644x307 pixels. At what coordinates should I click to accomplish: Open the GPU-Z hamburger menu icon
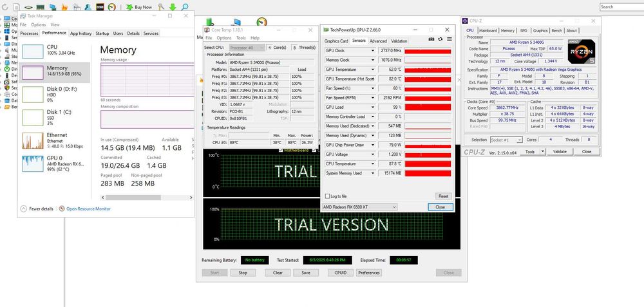(x=450, y=39)
